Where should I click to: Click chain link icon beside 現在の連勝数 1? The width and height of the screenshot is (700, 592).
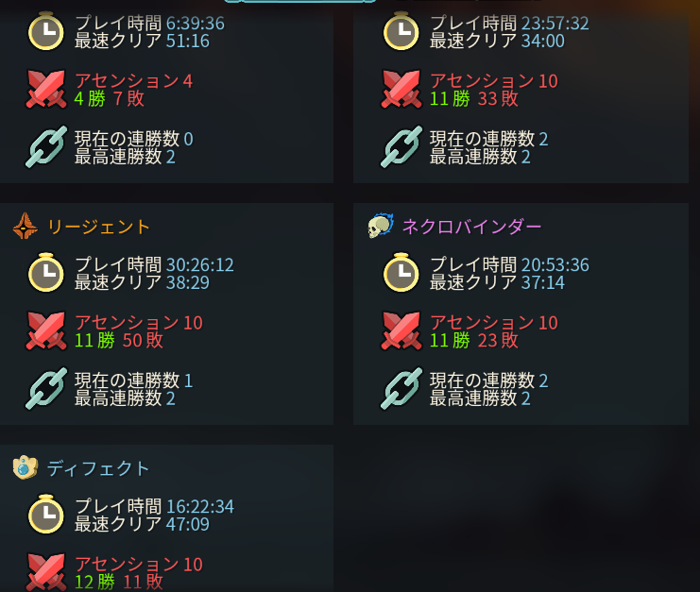pyautogui.click(x=46, y=389)
